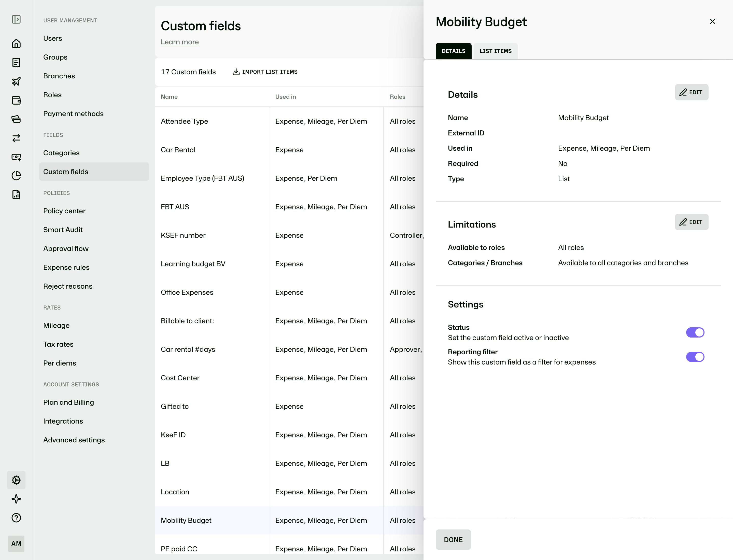Open the settings gear icon
733x560 pixels.
coord(16,480)
